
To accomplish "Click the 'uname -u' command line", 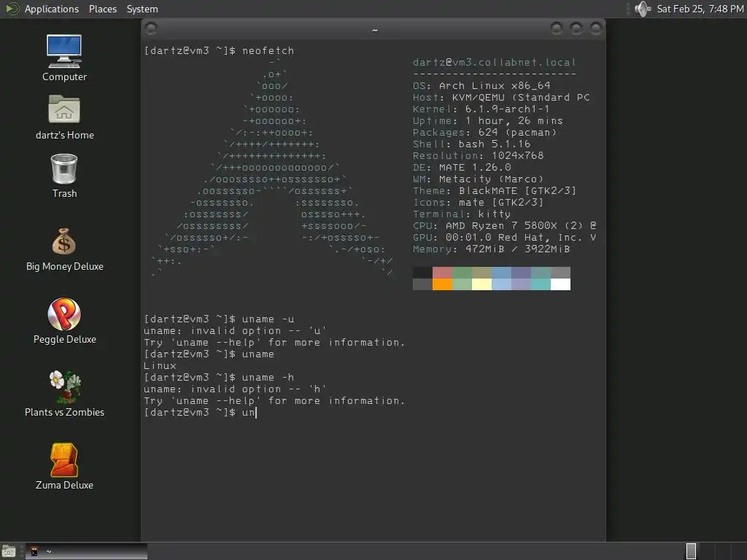I will [x=219, y=319].
